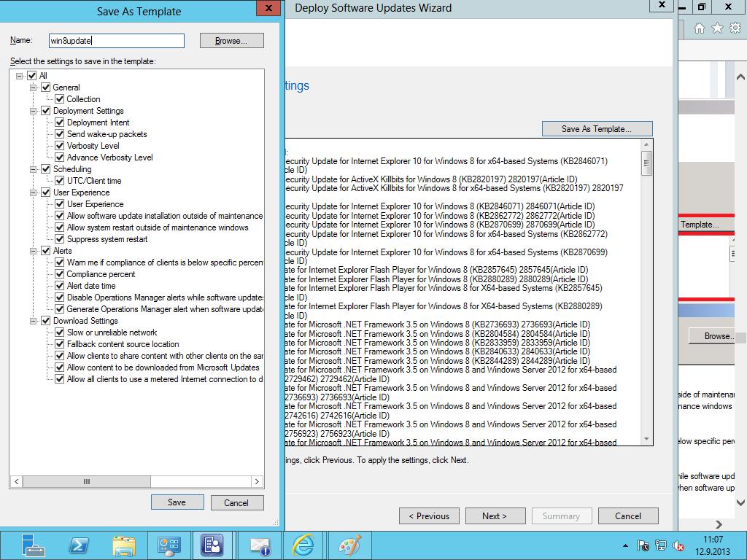Save the template with Save button

(x=177, y=502)
